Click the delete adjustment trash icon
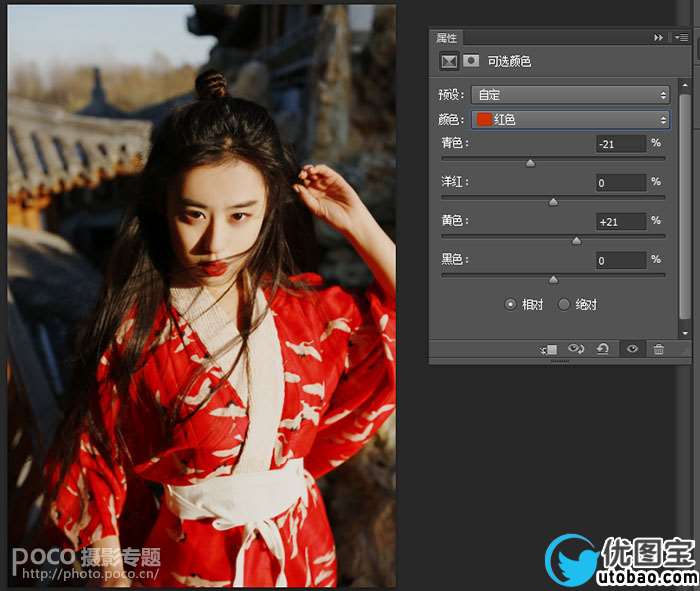Viewport: 700px width, 591px height. 658,349
